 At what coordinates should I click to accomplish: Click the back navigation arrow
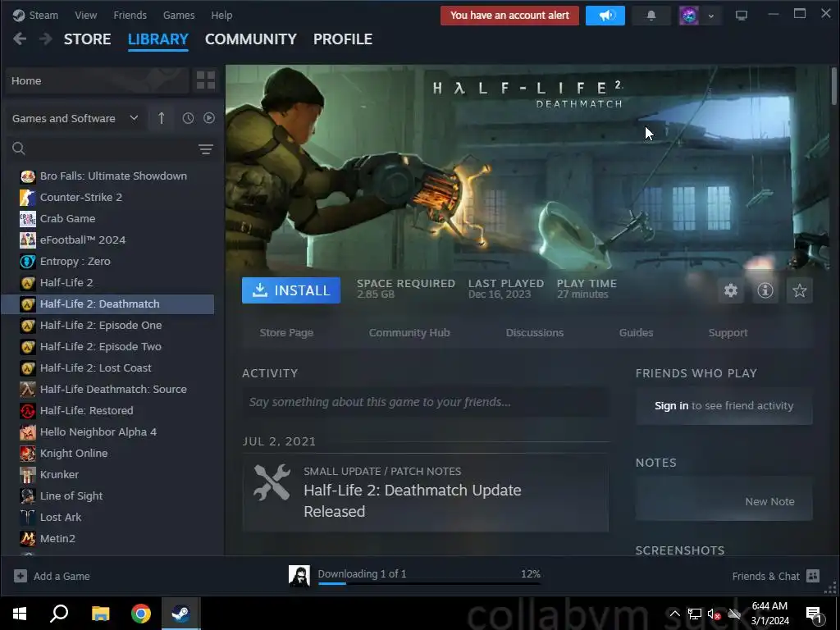[x=20, y=39]
